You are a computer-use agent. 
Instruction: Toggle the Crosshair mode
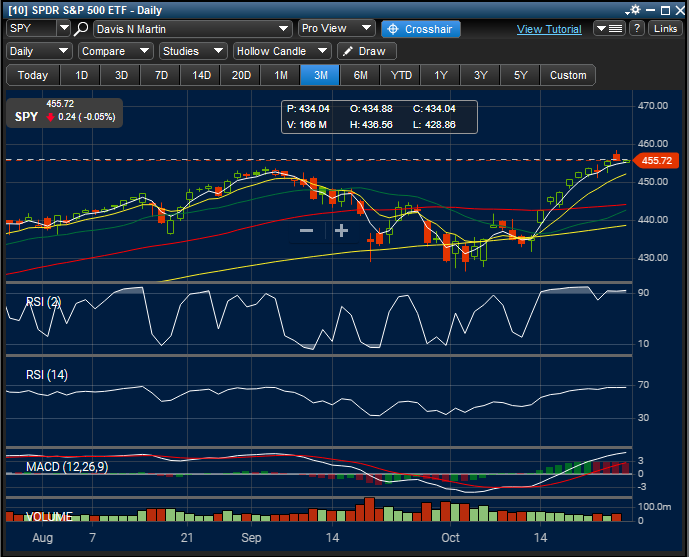coord(421,29)
